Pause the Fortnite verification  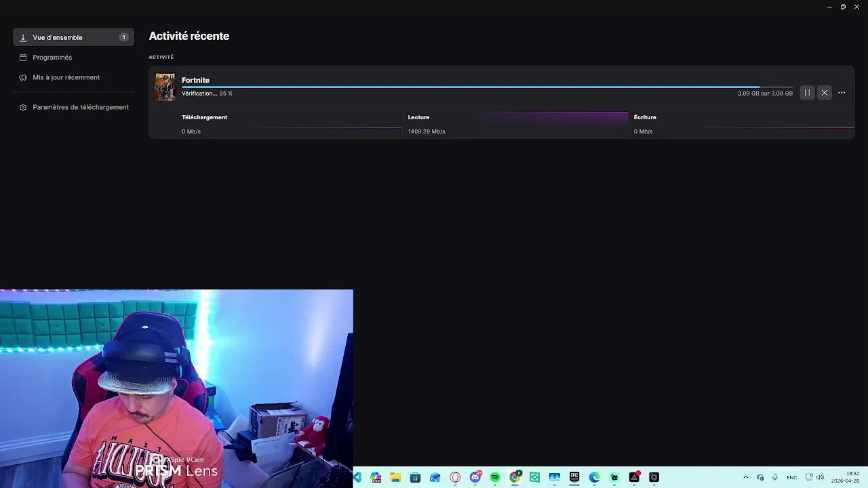(807, 93)
